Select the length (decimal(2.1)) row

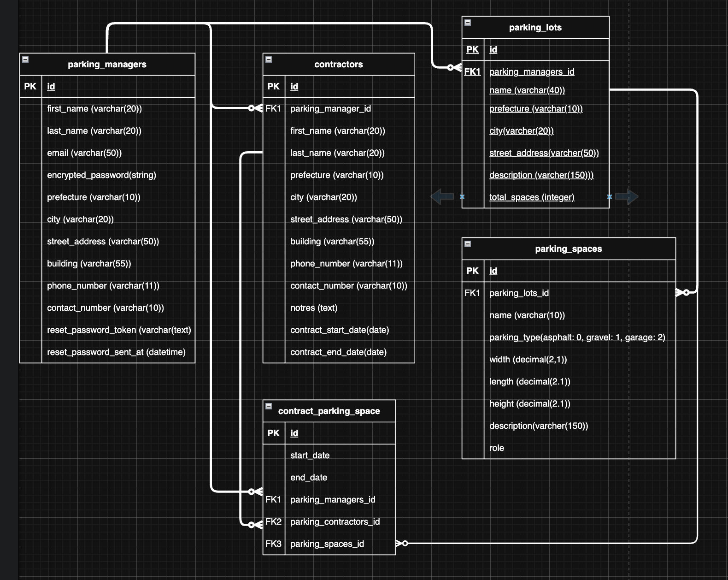click(569, 382)
